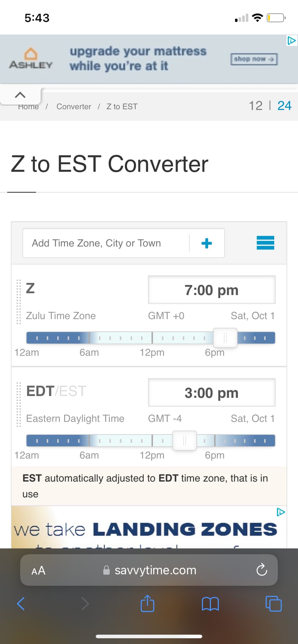
Task: Click the Zulu time slider handle
Action: tap(225, 338)
